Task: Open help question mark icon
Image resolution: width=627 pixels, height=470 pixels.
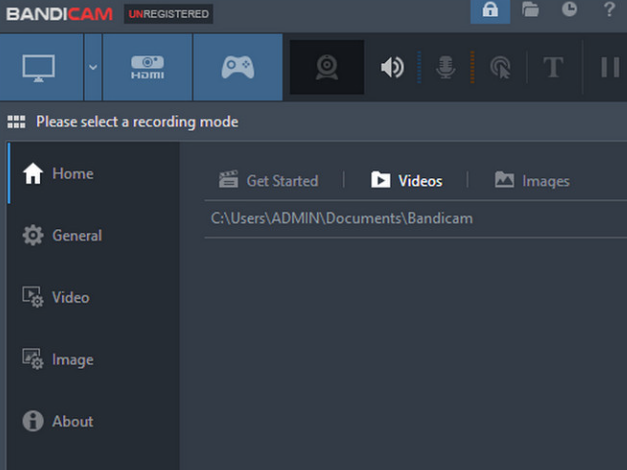Action: (x=609, y=9)
